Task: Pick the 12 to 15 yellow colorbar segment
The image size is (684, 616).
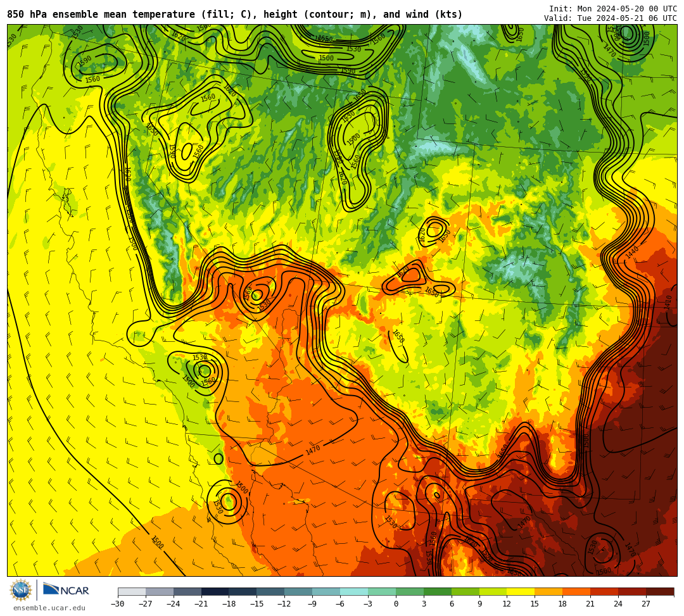Action: [521, 591]
